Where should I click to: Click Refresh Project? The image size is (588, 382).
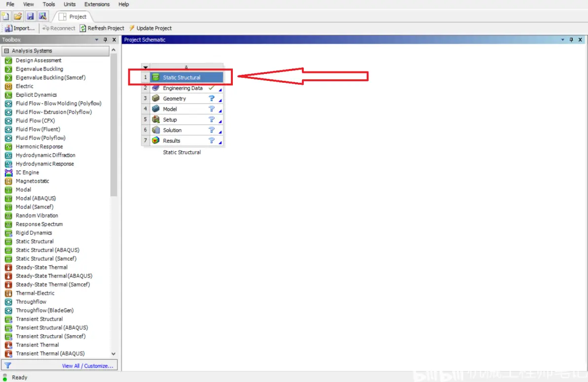(102, 28)
